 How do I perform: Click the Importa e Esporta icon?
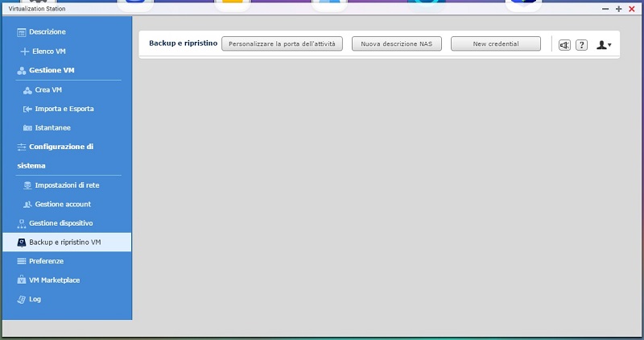click(x=27, y=109)
